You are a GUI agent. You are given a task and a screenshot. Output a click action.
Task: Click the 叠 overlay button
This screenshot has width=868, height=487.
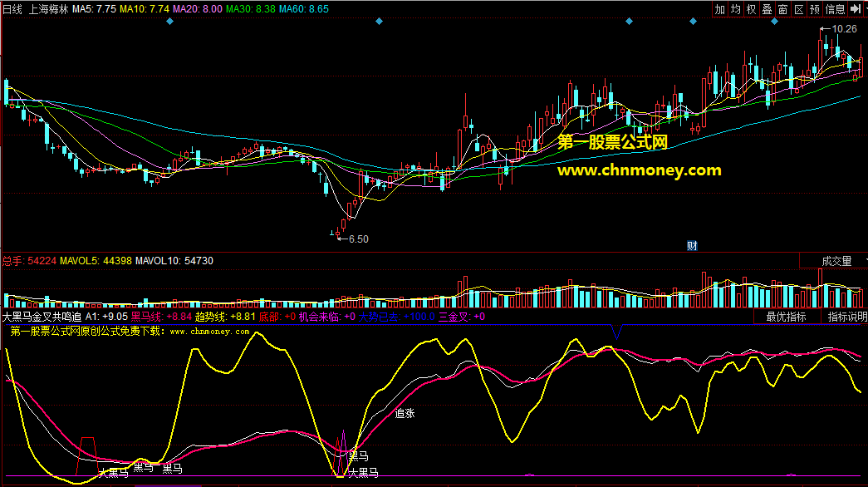(767, 9)
